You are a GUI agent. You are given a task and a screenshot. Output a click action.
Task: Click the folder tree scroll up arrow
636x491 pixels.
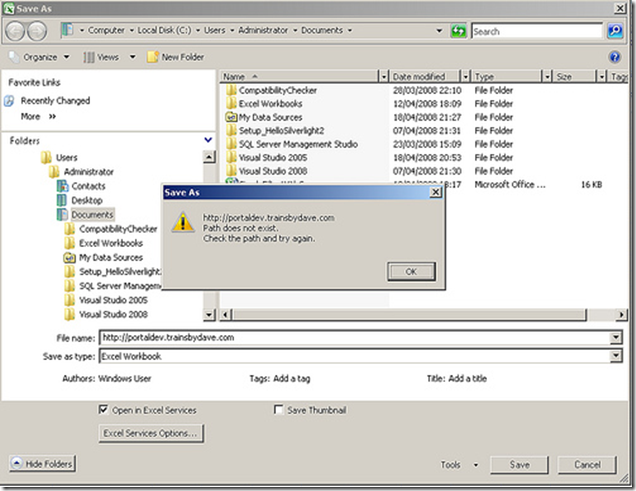pyautogui.click(x=209, y=157)
